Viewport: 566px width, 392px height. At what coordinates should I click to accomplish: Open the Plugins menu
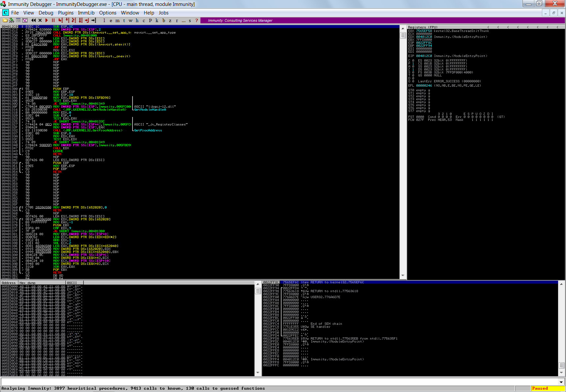(66, 13)
